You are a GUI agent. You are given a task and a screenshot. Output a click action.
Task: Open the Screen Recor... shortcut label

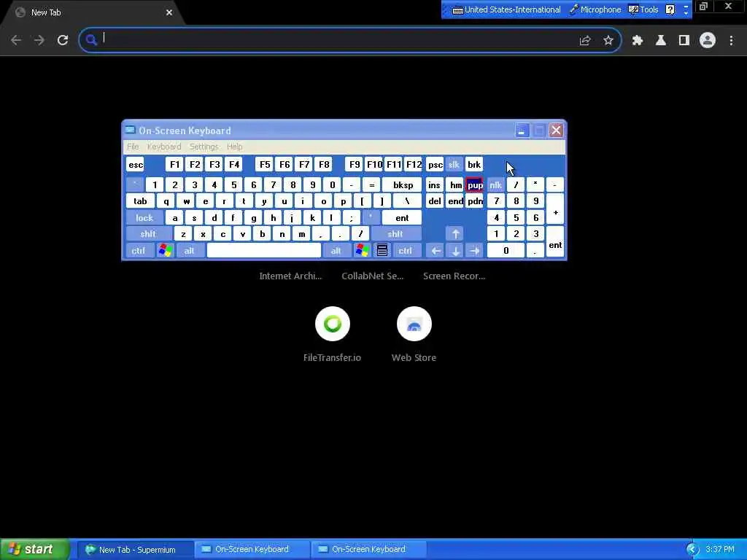click(x=454, y=276)
